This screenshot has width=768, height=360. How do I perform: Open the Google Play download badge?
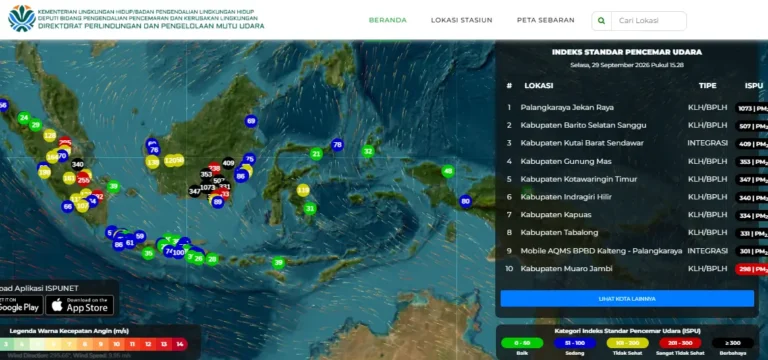(20, 305)
